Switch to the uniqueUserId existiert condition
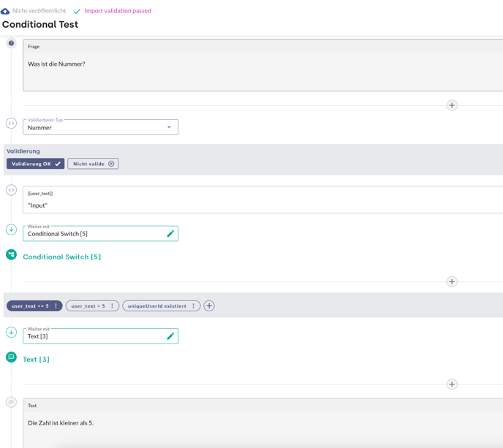Viewport: 503px width, 448px height. (156, 306)
